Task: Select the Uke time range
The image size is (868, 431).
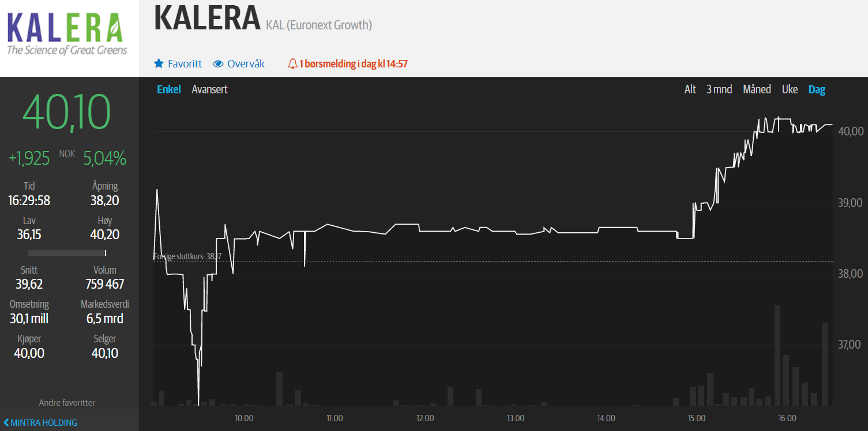Action: (790, 89)
